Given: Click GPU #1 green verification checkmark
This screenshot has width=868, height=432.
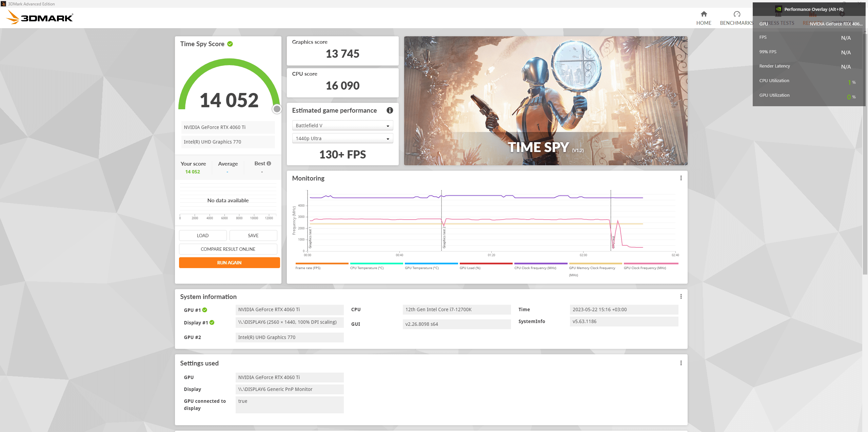Looking at the screenshot, I should tap(205, 310).
